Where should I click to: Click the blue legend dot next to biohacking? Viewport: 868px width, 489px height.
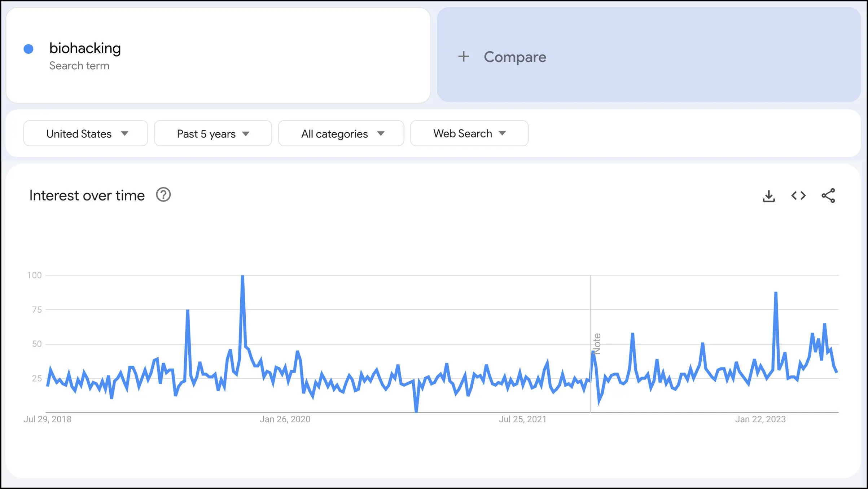tap(28, 48)
